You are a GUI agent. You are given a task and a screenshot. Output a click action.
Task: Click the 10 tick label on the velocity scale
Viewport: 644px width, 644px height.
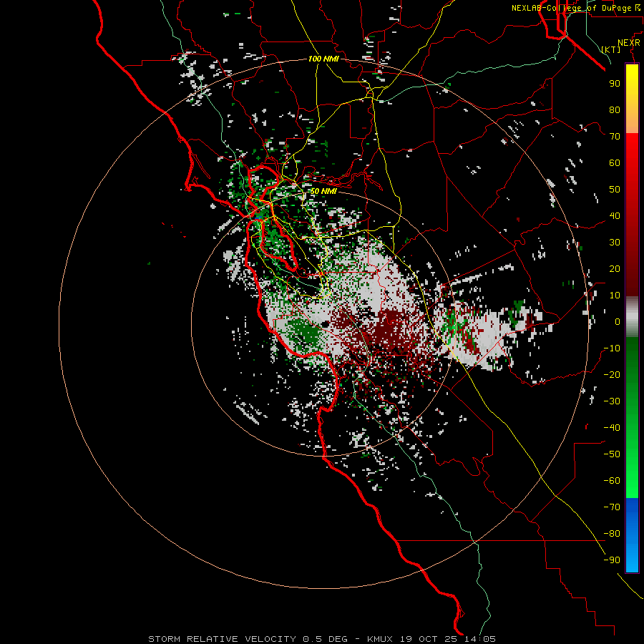(615, 296)
